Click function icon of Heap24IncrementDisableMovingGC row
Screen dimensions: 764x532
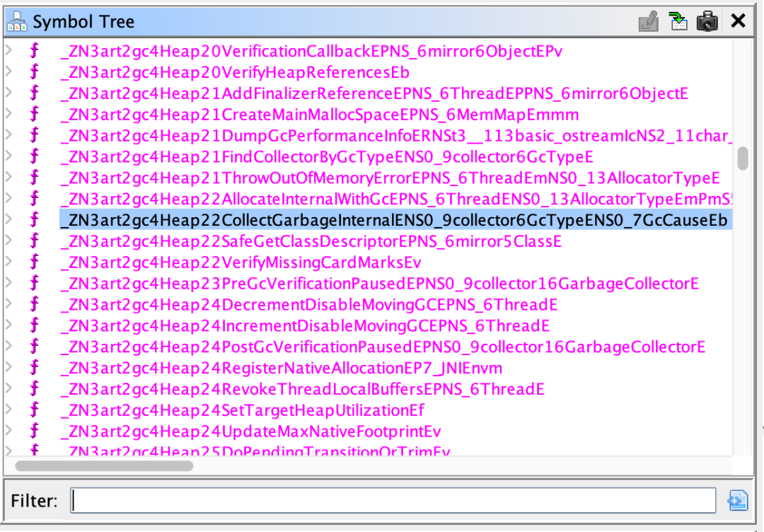tap(34, 325)
